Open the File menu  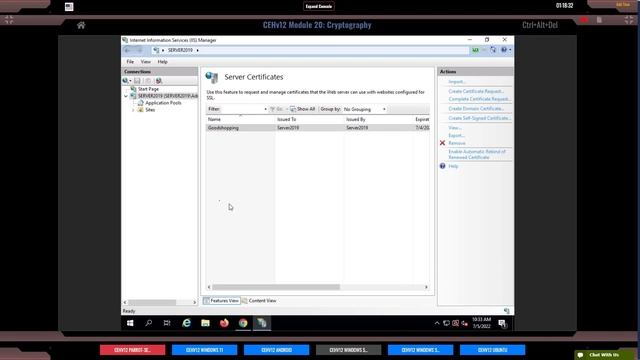pos(130,62)
